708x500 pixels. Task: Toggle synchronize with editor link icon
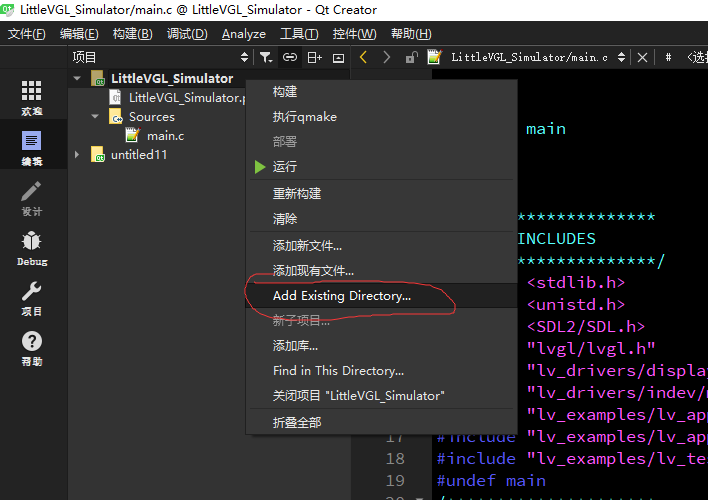point(289,57)
